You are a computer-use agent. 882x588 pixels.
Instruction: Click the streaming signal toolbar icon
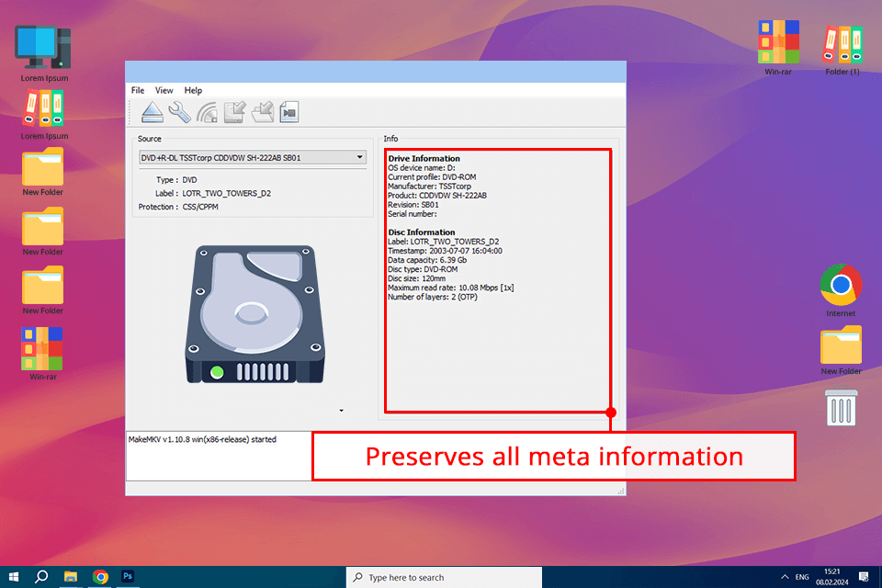(207, 112)
